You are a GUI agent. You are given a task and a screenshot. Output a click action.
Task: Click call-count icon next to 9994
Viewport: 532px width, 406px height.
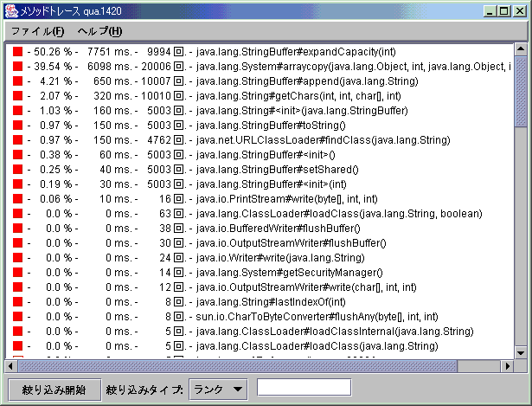[178, 52]
